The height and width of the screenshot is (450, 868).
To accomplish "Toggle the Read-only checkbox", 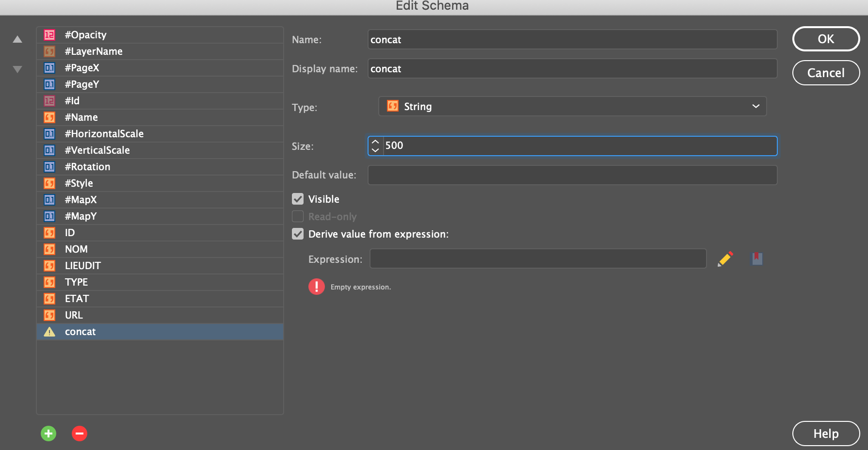I will click(298, 217).
